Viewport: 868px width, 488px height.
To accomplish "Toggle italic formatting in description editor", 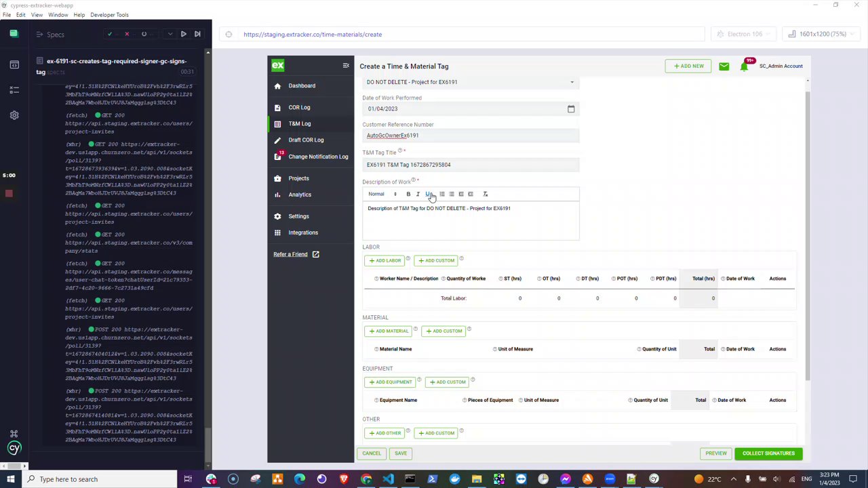I will [418, 194].
